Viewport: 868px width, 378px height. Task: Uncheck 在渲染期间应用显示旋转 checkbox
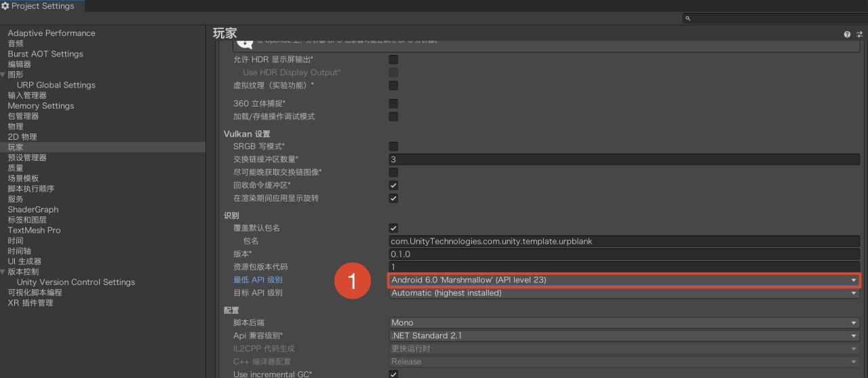[393, 198]
